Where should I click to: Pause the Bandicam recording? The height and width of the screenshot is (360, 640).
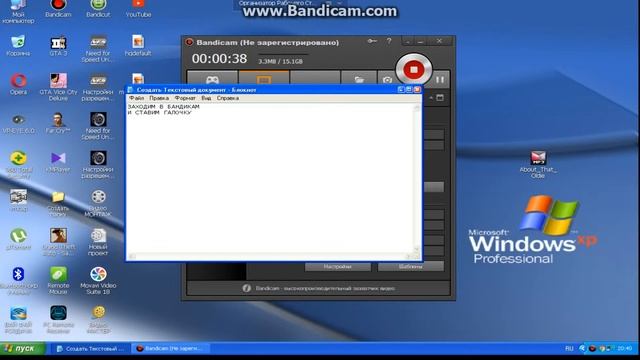pos(440,80)
